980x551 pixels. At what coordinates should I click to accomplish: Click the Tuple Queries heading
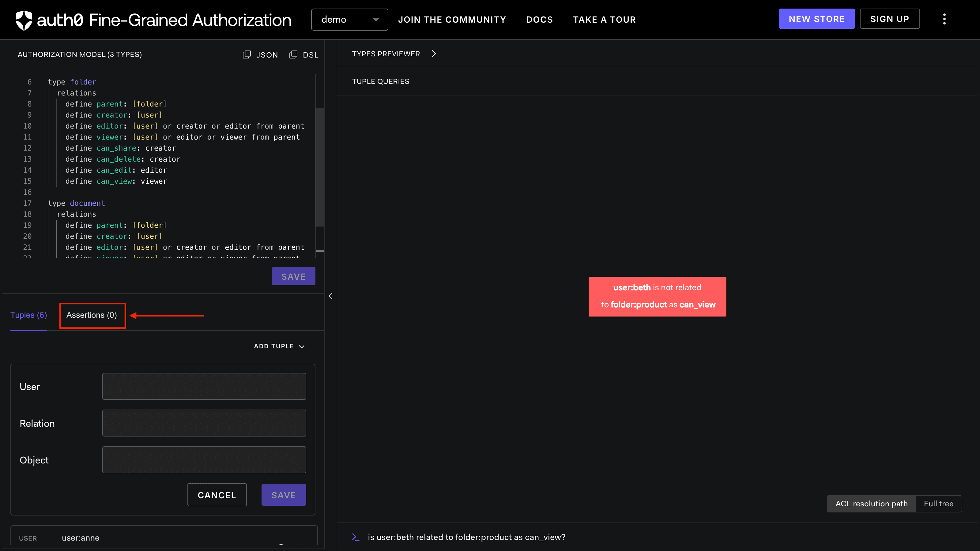click(380, 81)
